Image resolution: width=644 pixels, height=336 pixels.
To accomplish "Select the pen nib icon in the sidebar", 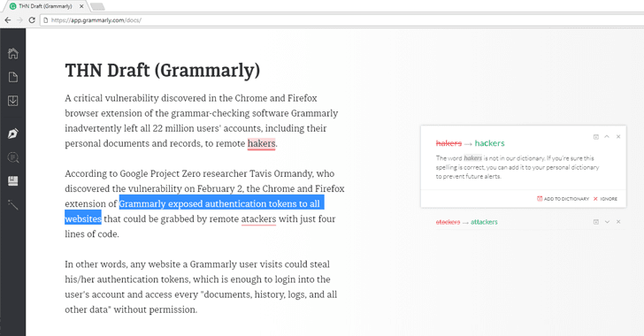I will [13, 134].
